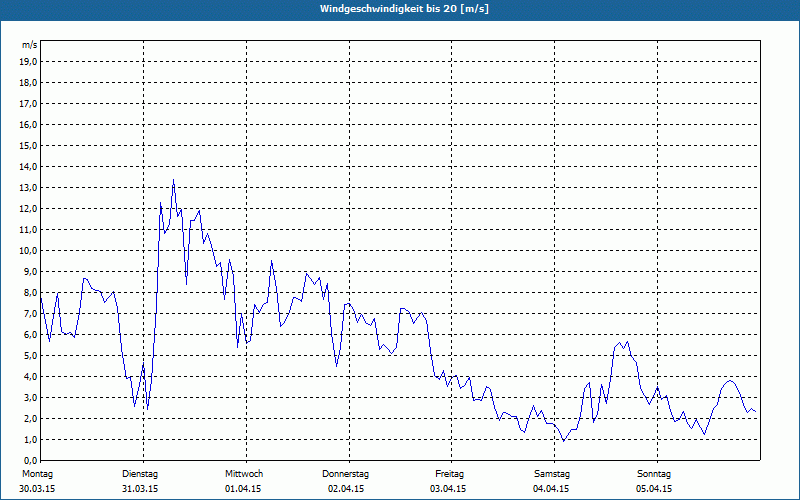Image resolution: width=800 pixels, height=500 pixels.
Task: Select the 11,0 y-axis value
Action: pos(30,230)
